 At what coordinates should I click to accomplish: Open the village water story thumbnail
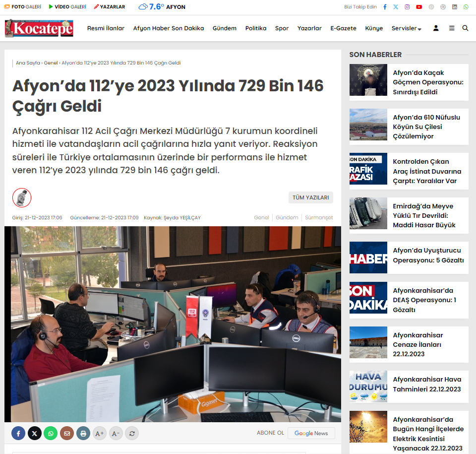tap(368, 125)
